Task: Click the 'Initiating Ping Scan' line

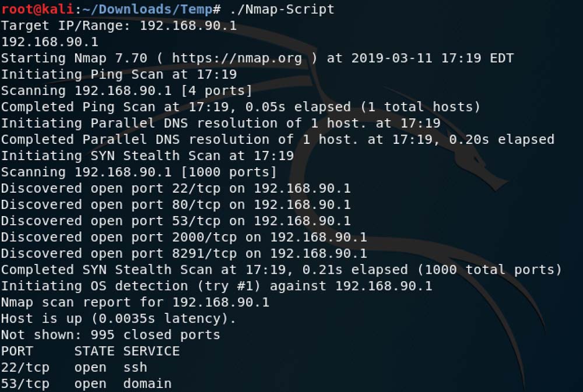Action: (119, 75)
